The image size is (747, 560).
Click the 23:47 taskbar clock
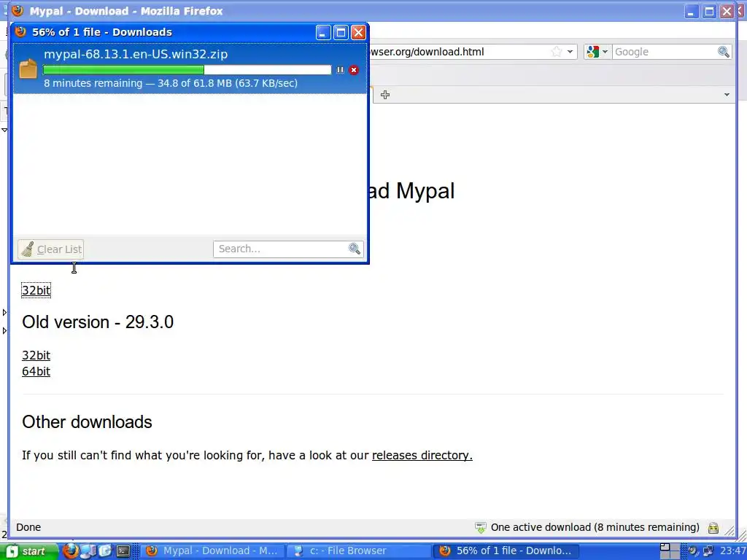732,551
